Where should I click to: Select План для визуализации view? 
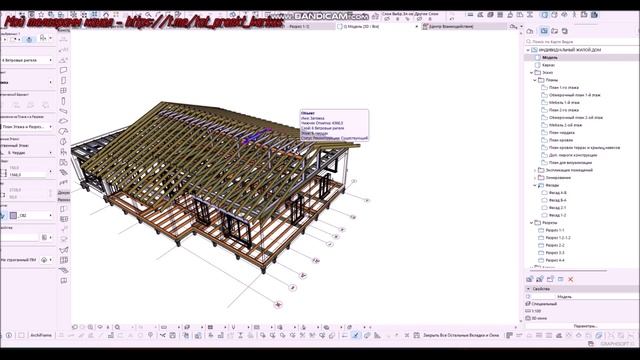[570, 162]
